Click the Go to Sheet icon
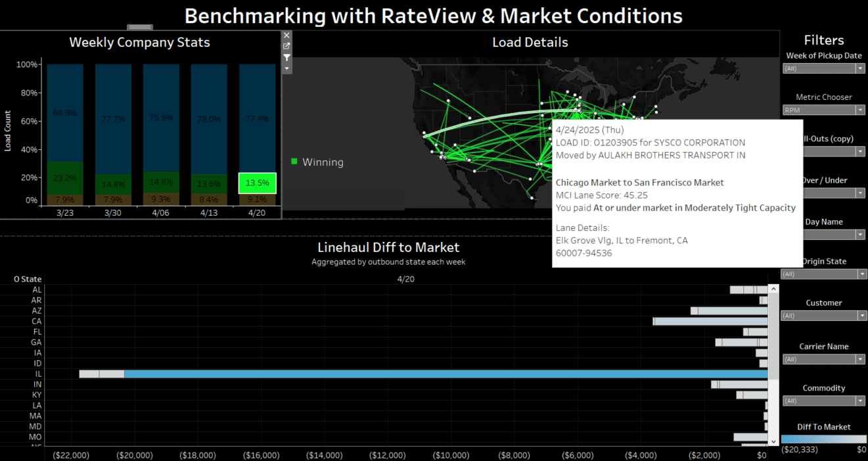The height and width of the screenshot is (461, 868). pyautogui.click(x=286, y=46)
